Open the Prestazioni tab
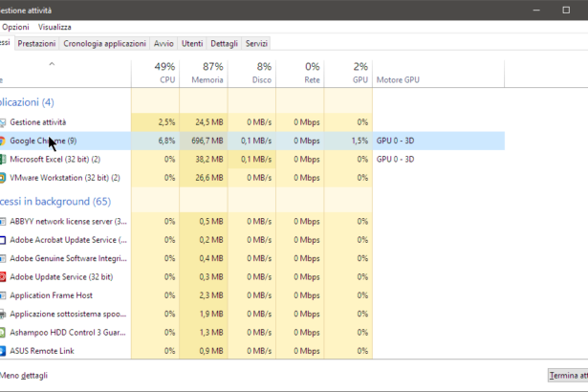588x392 pixels. coord(36,43)
